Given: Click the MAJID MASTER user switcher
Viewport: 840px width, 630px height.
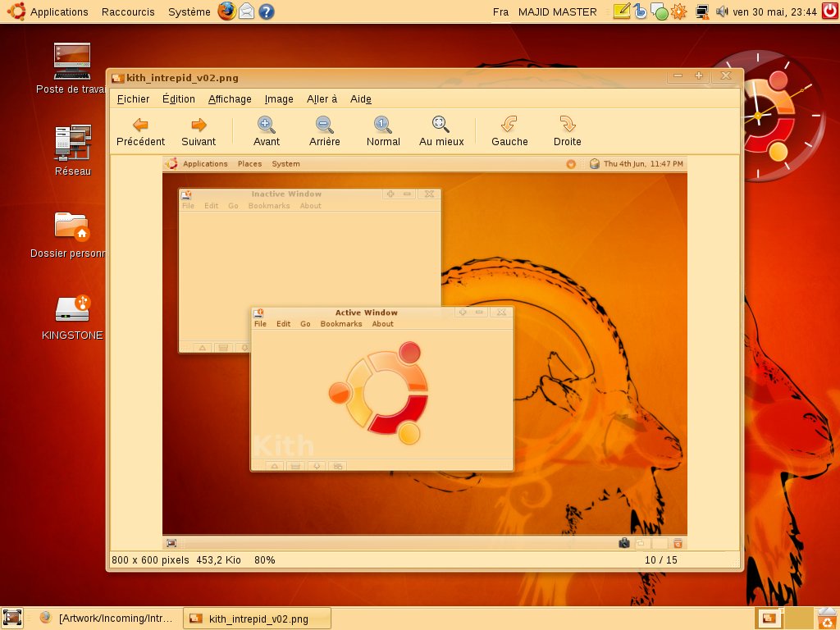Looking at the screenshot, I should tap(557, 11).
